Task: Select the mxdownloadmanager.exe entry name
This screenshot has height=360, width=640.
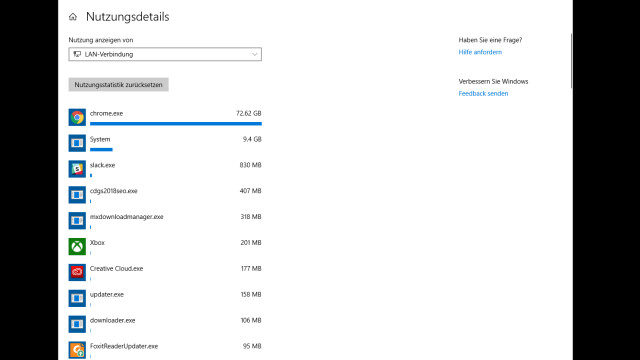Action: tap(127, 217)
